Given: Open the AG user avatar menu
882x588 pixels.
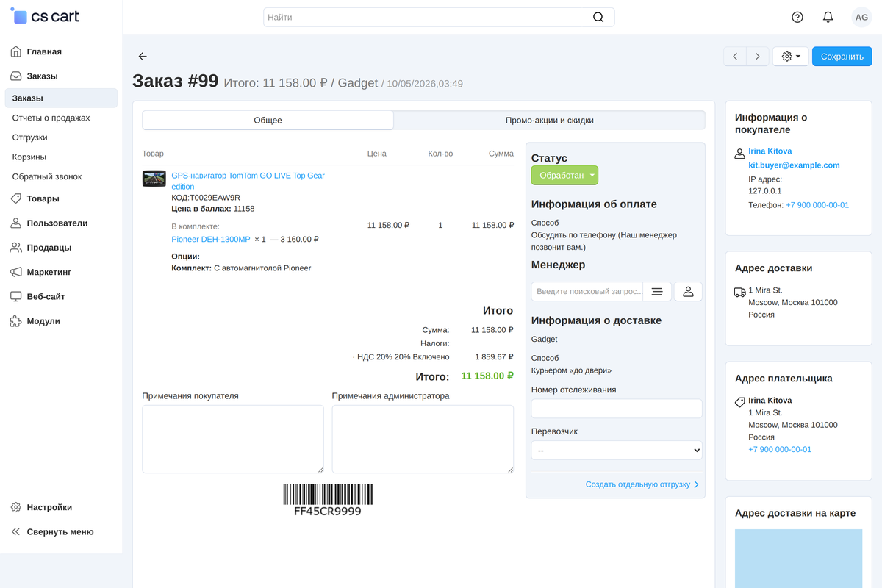Looking at the screenshot, I should pyautogui.click(x=861, y=17).
